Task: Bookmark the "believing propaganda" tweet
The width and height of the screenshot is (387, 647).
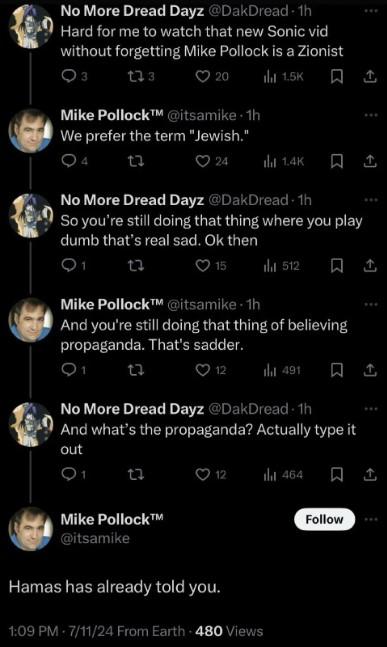Action: point(337,370)
